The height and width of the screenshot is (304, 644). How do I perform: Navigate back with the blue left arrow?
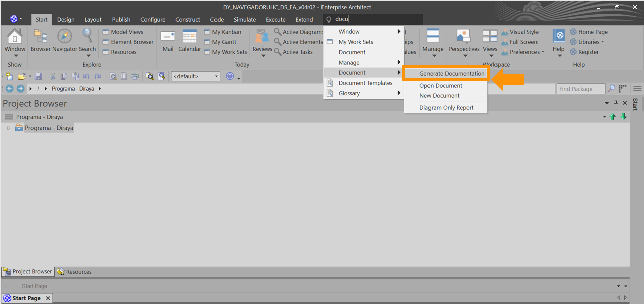pyautogui.click(x=9, y=89)
